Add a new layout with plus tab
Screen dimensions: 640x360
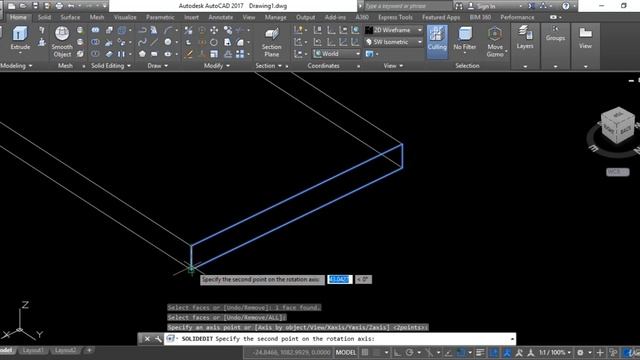coord(89,350)
